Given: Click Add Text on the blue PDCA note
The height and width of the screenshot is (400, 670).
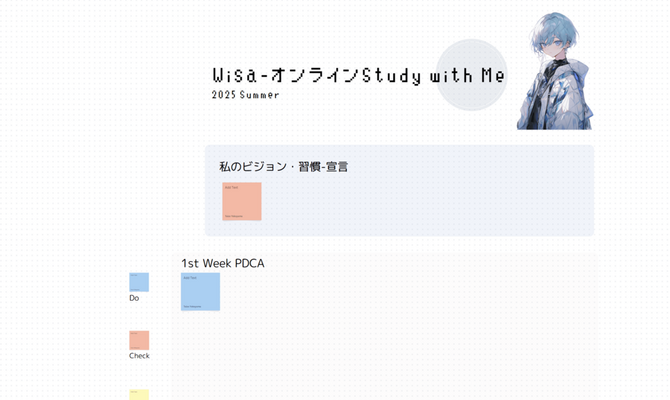Looking at the screenshot, I should [x=189, y=277].
